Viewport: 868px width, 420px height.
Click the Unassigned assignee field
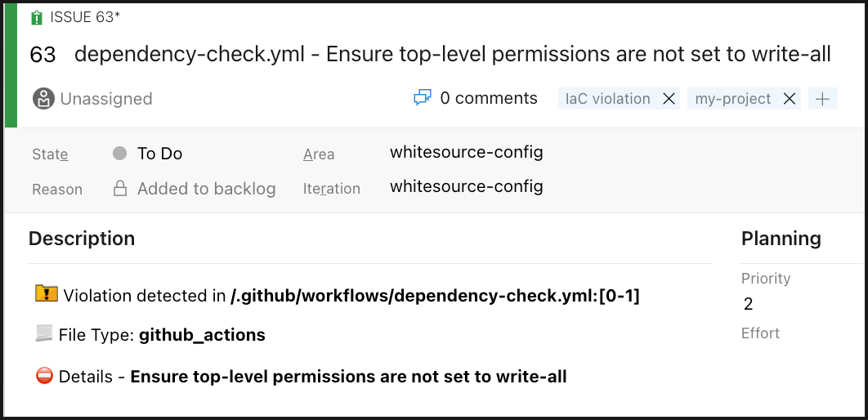point(105,99)
